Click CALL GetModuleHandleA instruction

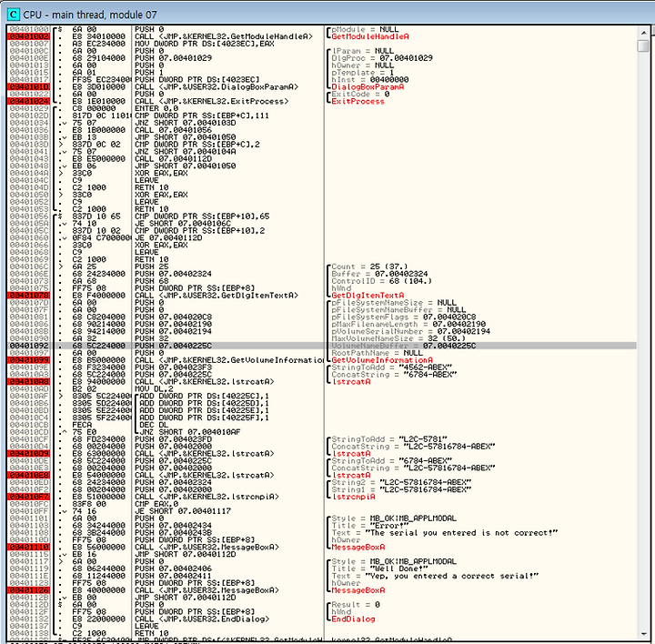pyautogui.click(x=224, y=36)
